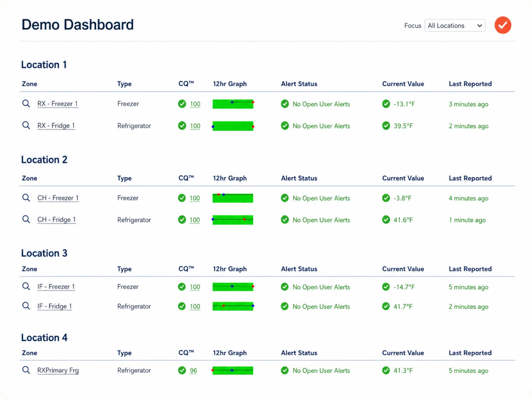
Task: Click the CQ score 100 for IF - Fridge 1
Action: [x=195, y=307]
